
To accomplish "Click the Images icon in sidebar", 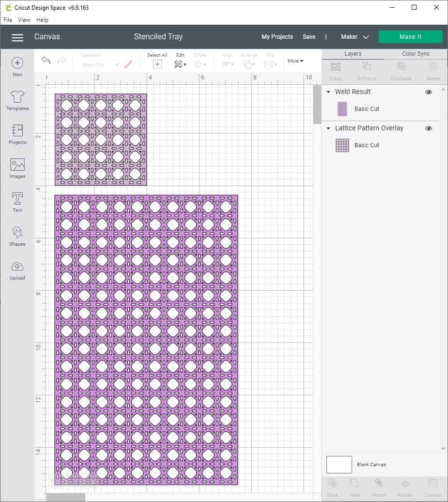I will pyautogui.click(x=17, y=169).
